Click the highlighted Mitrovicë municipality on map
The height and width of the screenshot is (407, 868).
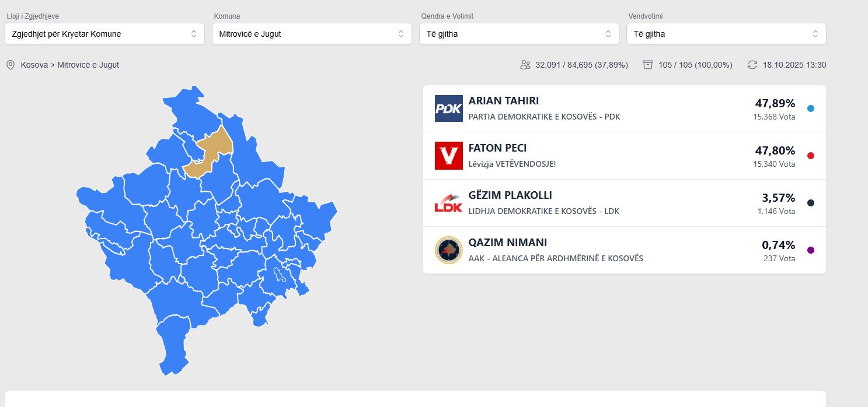coord(210,154)
